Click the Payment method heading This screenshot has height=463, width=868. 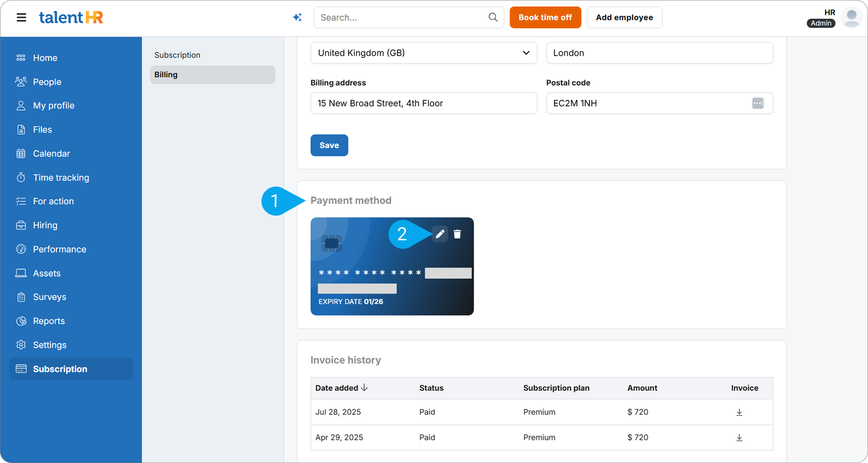click(351, 200)
